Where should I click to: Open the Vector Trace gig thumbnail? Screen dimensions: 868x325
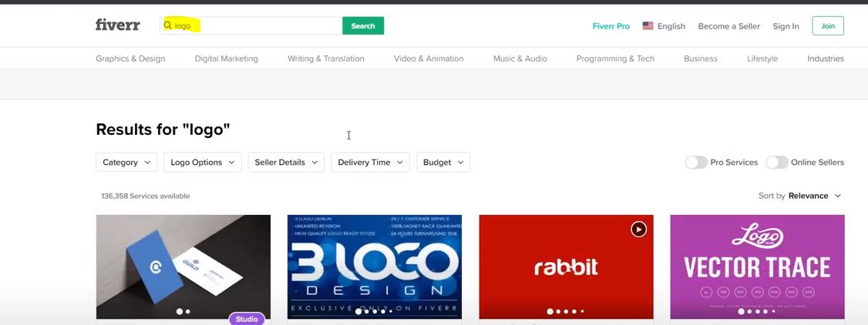(757, 266)
